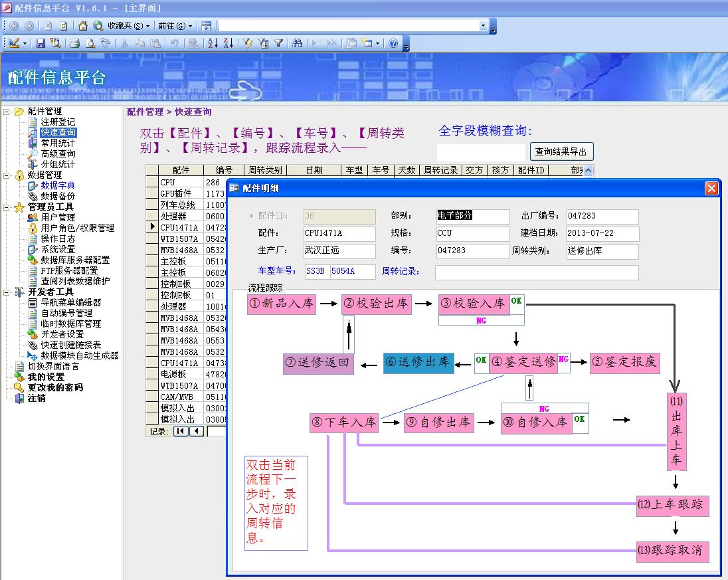The width and height of the screenshot is (728, 580).
Task: Open 操作日志 in navigation tree
Action: 58,239
